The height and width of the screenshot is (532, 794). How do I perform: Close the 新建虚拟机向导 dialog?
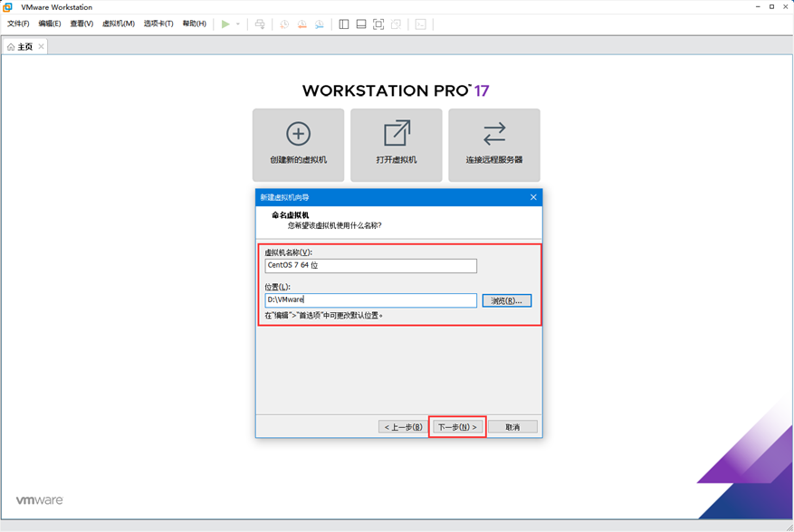coord(533,197)
